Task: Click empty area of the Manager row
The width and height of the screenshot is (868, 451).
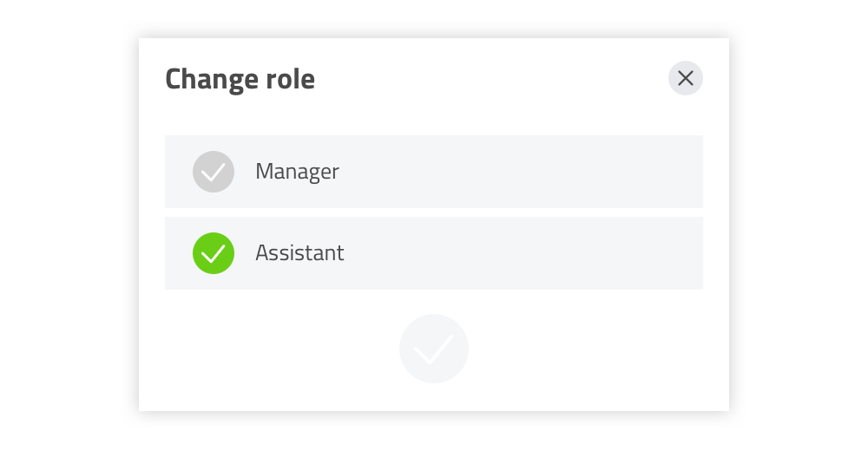Action: point(520,172)
